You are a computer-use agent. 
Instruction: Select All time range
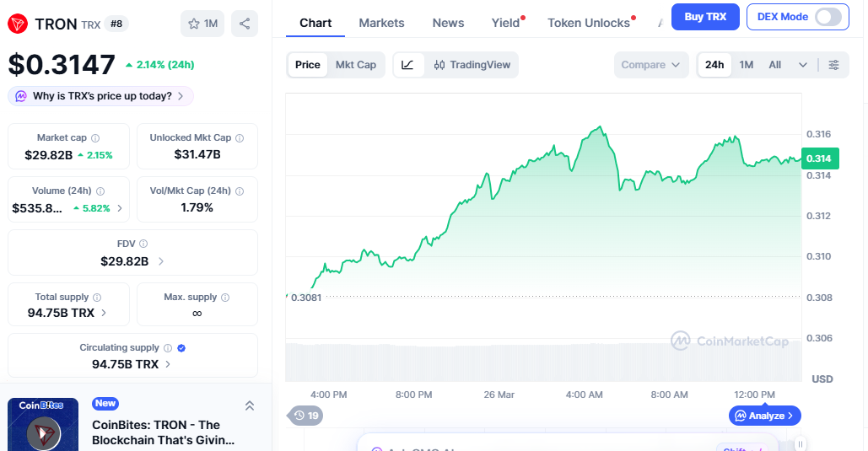pyautogui.click(x=775, y=65)
